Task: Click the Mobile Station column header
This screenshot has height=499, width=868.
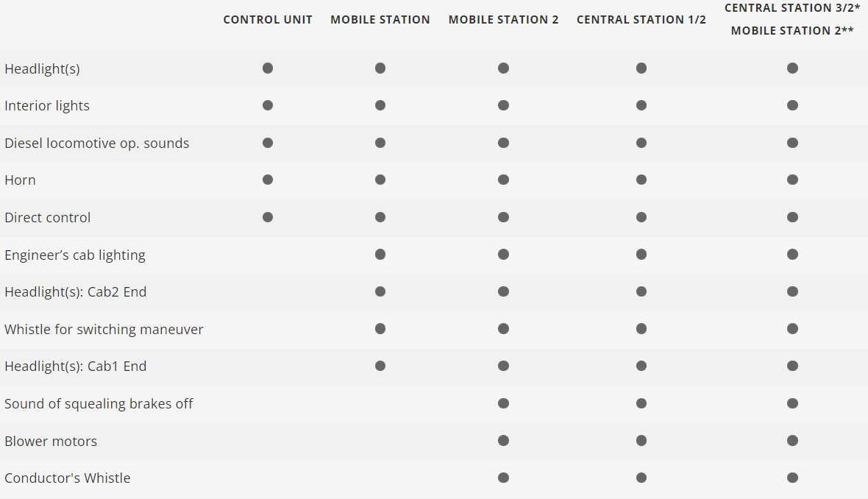Action: 380,20
